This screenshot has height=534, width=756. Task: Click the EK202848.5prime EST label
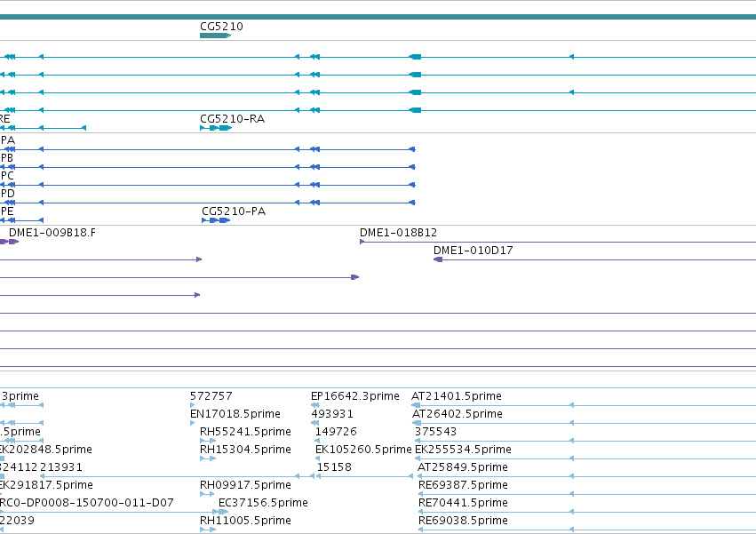click(46, 450)
